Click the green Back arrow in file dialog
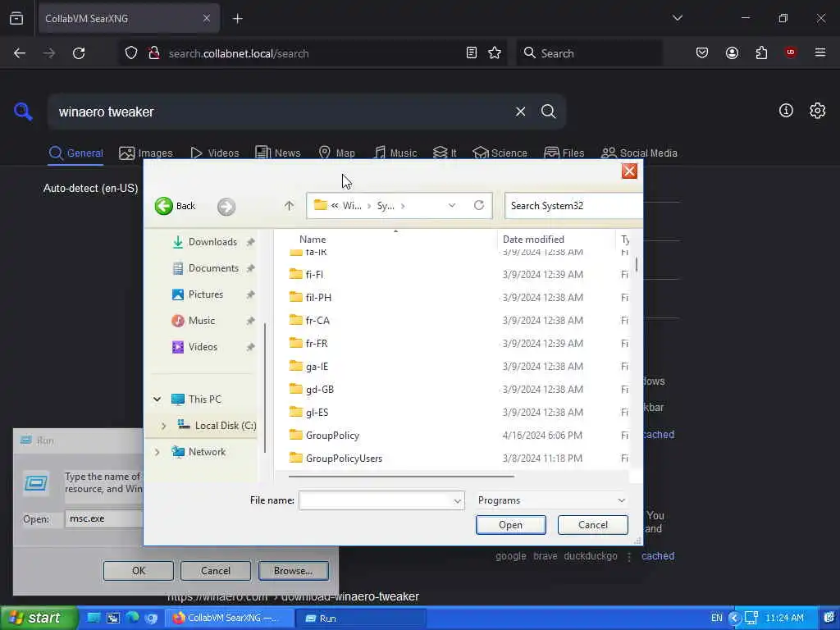The height and width of the screenshot is (630, 840). click(x=164, y=206)
